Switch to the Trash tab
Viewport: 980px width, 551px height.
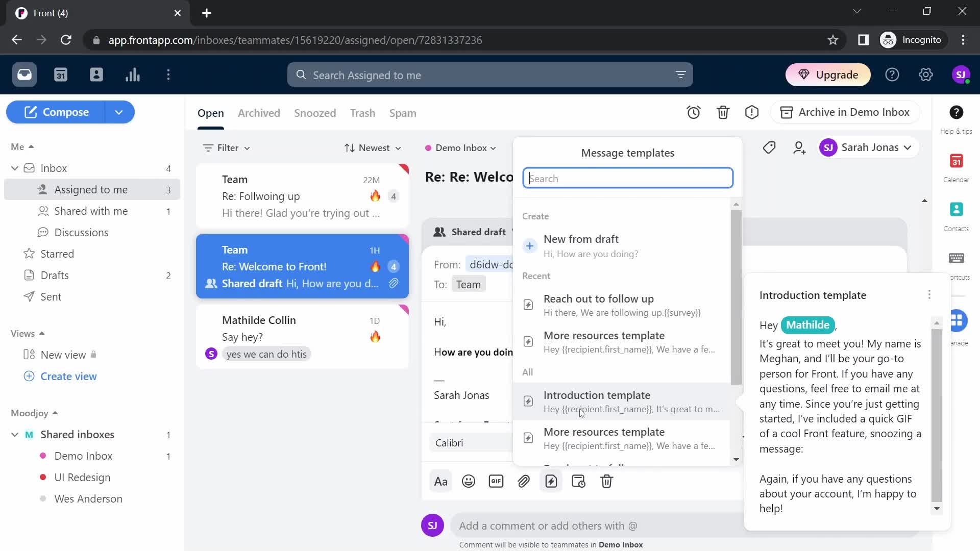click(x=362, y=113)
